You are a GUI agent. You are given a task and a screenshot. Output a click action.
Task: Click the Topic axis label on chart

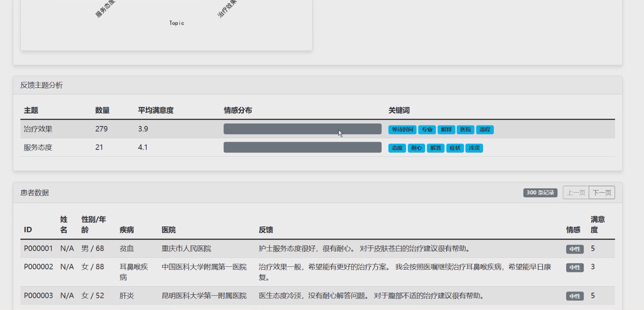point(177,23)
